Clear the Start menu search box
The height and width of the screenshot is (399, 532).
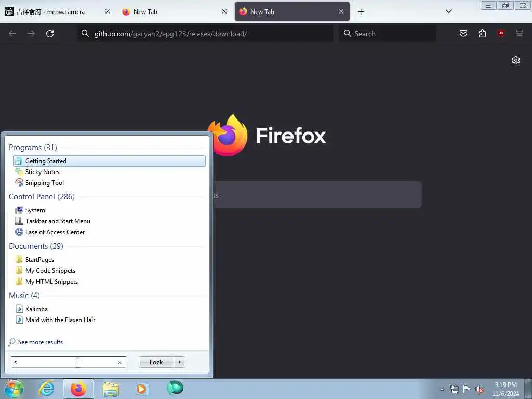(x=119, y=362)
